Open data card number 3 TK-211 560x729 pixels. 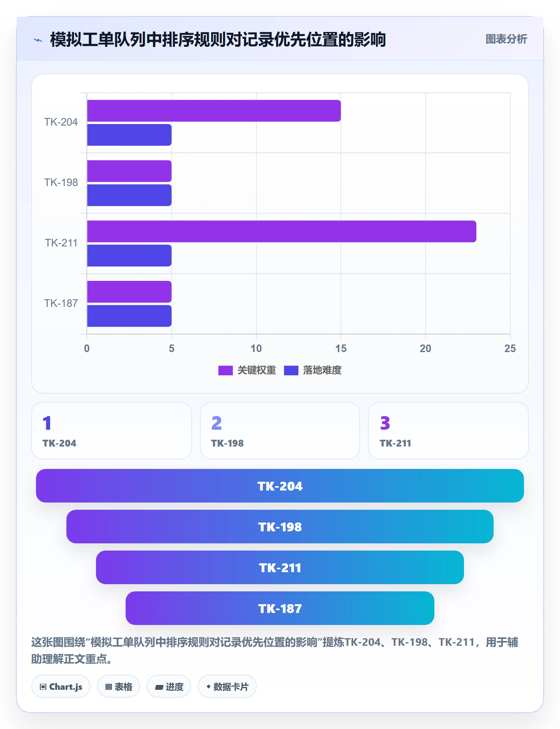tap(448, 431)
